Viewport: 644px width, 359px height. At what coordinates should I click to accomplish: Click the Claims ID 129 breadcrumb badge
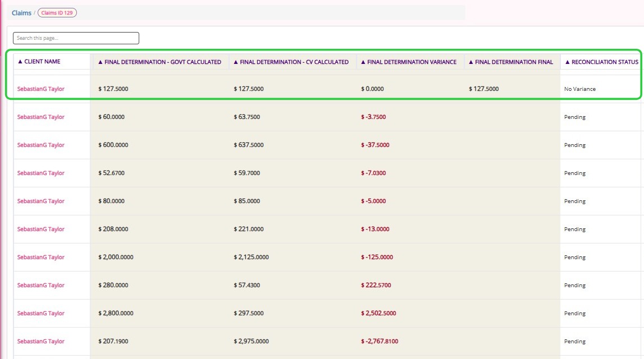57,13
